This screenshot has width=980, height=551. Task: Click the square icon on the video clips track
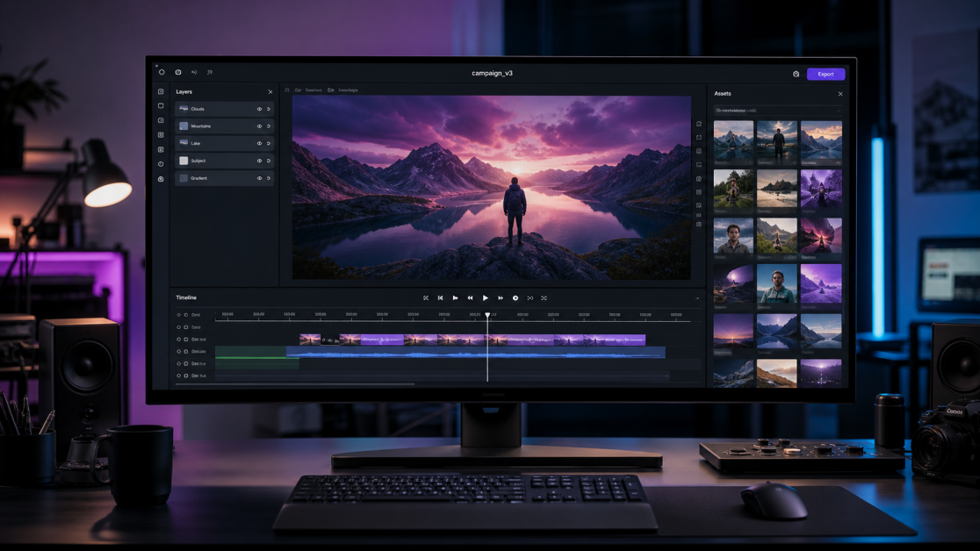click(x=186, y=340)
